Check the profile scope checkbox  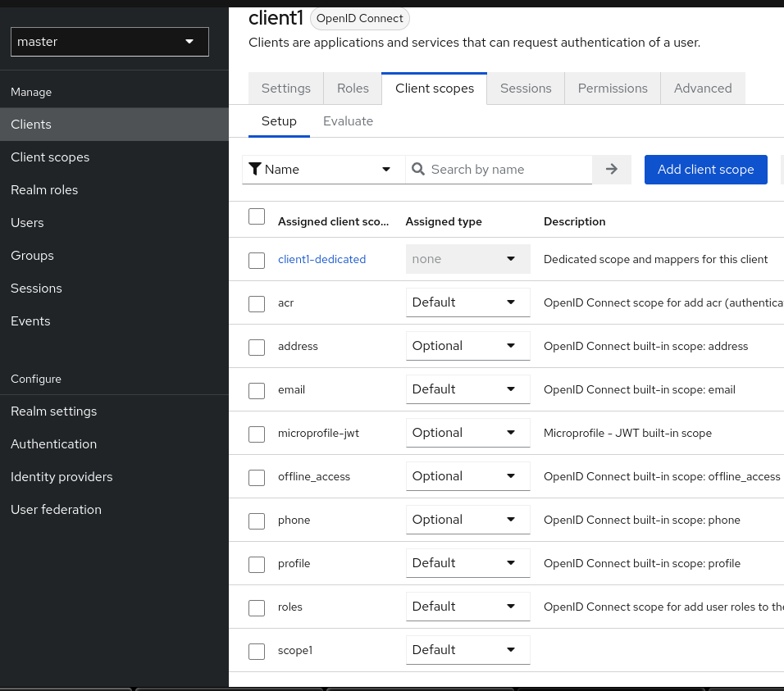[x=257, y=565]
